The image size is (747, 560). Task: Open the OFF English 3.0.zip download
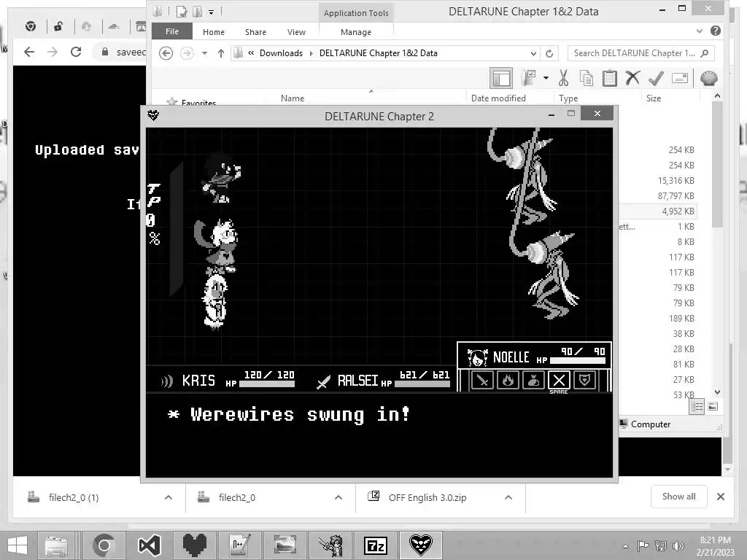coord(427,497)
